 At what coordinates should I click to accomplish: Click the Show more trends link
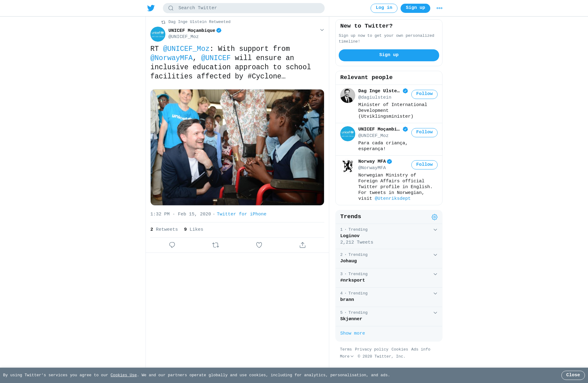coord(352,333)
